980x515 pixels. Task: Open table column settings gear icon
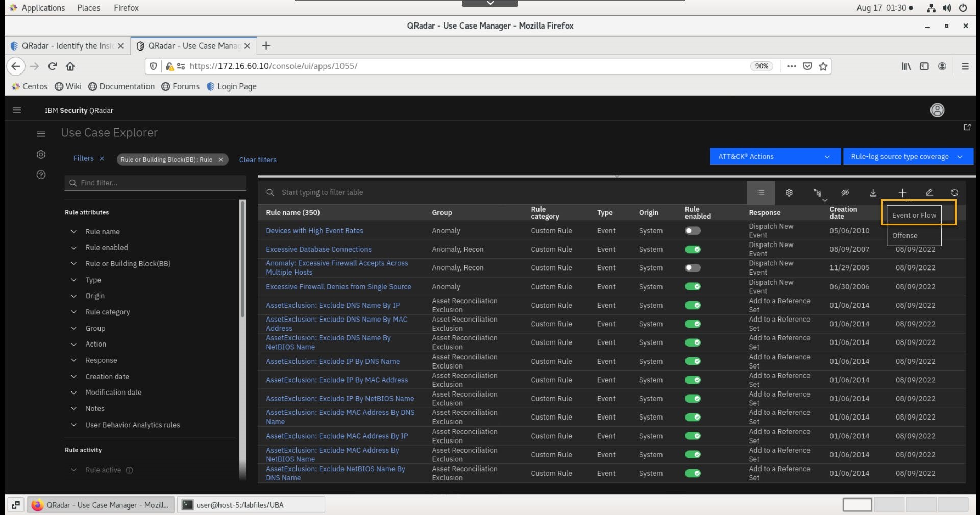click(x=789, y=193)
